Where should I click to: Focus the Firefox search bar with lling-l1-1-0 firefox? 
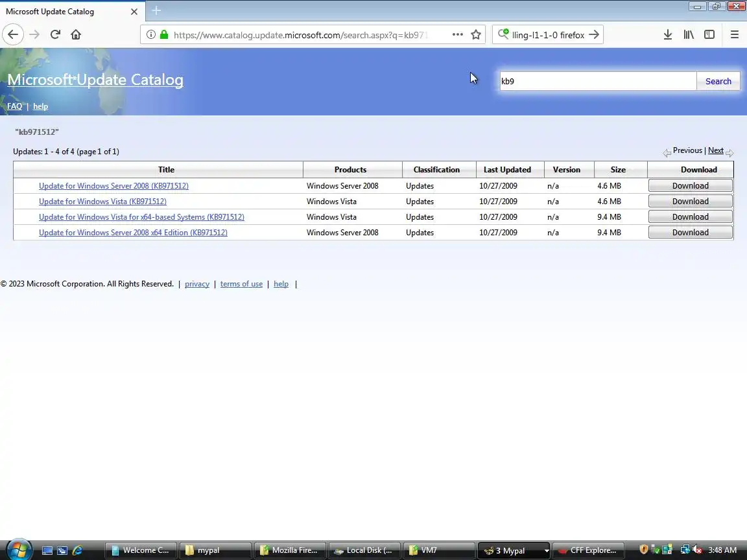click(x=548, y=35)
